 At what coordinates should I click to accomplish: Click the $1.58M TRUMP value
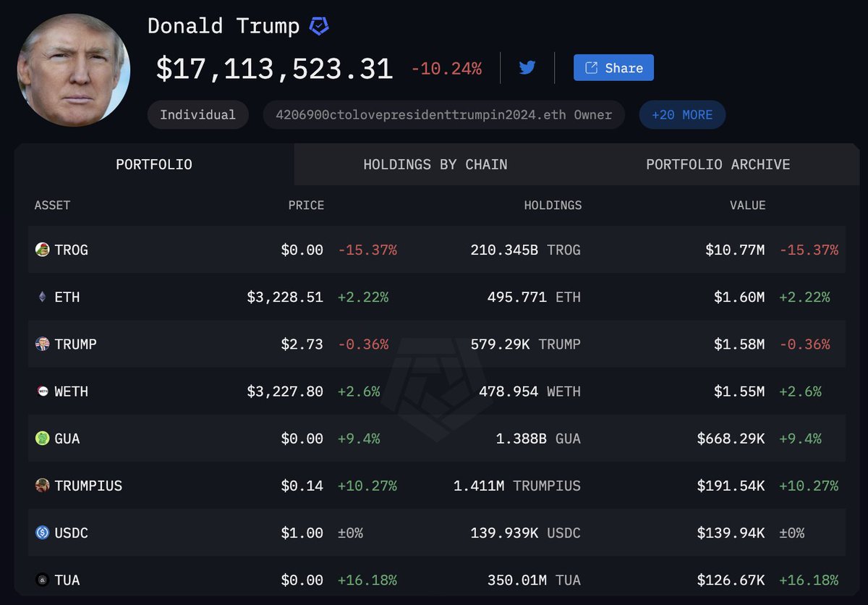click(739, 344)
